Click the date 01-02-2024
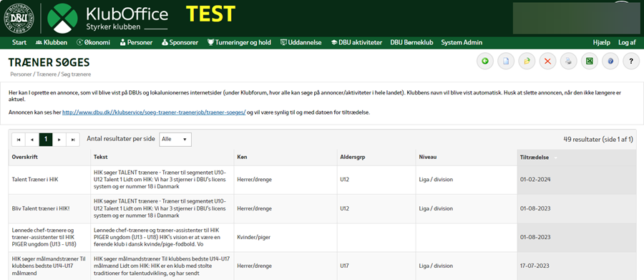The image size is (644, 280). 535,180
